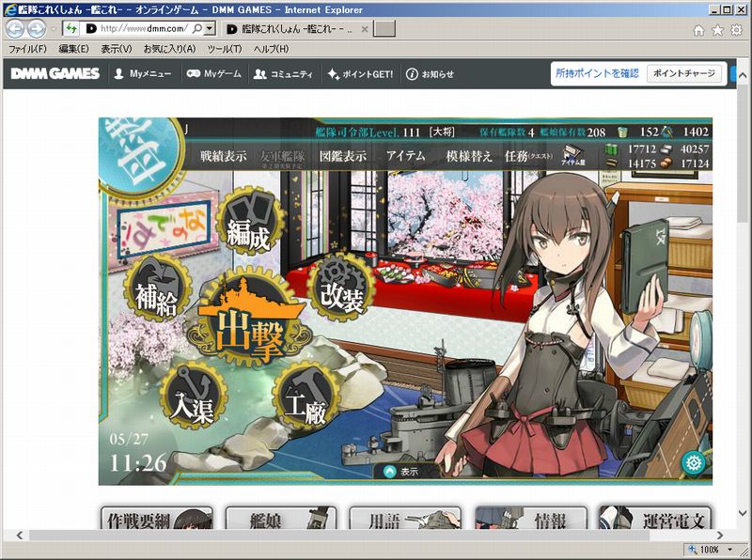Click the 用語 tab below game
This screenshot has height=560, width=752.
click(x=405, y=518)
